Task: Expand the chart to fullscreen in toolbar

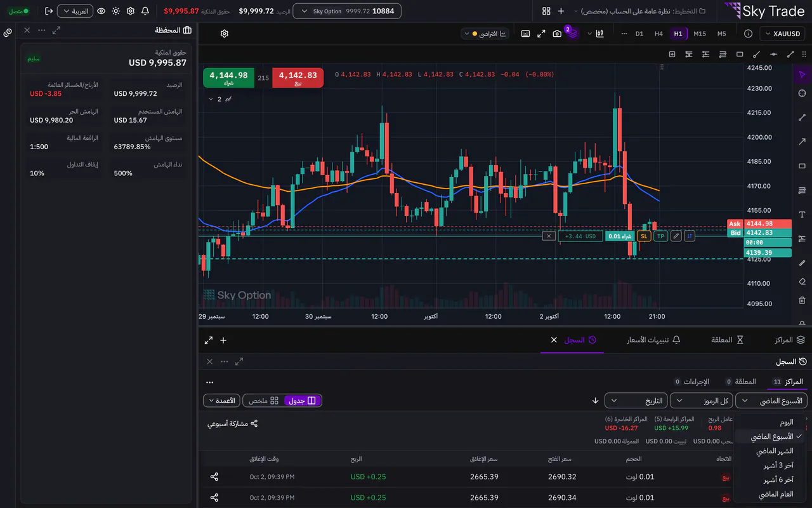Action: (x=541, y=34)
